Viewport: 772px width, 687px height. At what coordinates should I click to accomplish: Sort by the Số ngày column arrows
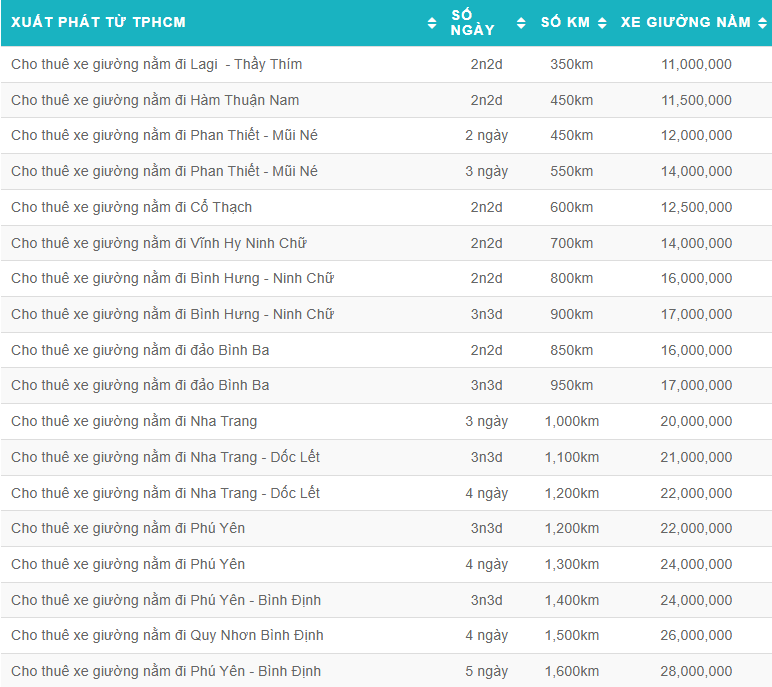click(521, 23)
